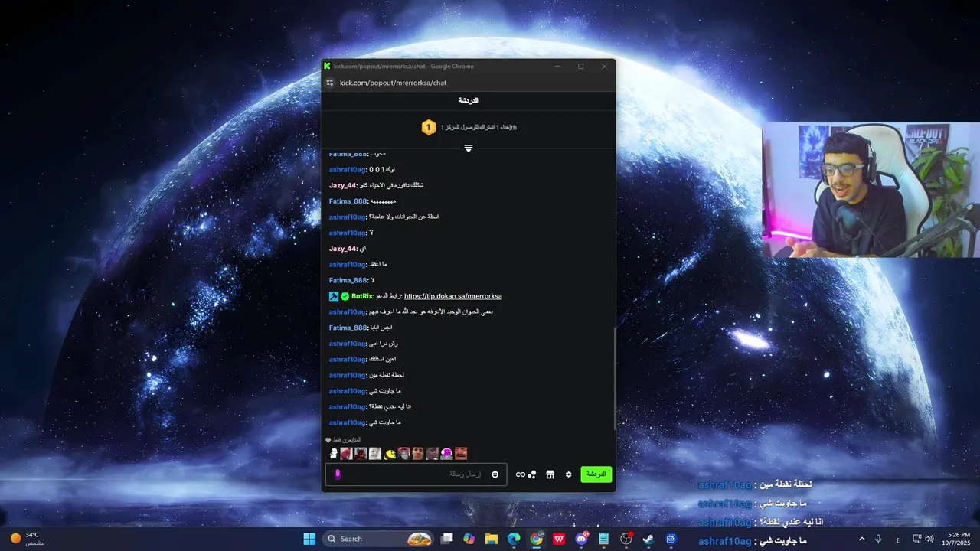Screen dimensions: 980x551
Task: Switch the Arabic input language indicator
Action: click(898, 540)
